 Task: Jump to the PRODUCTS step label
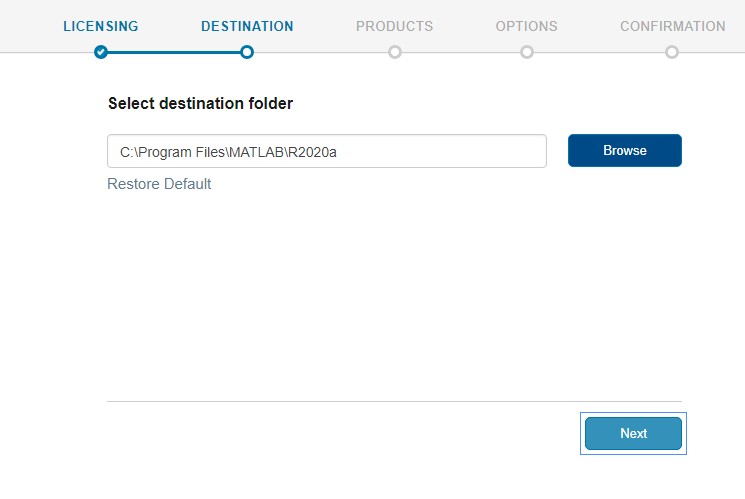[x=394, y=26]
